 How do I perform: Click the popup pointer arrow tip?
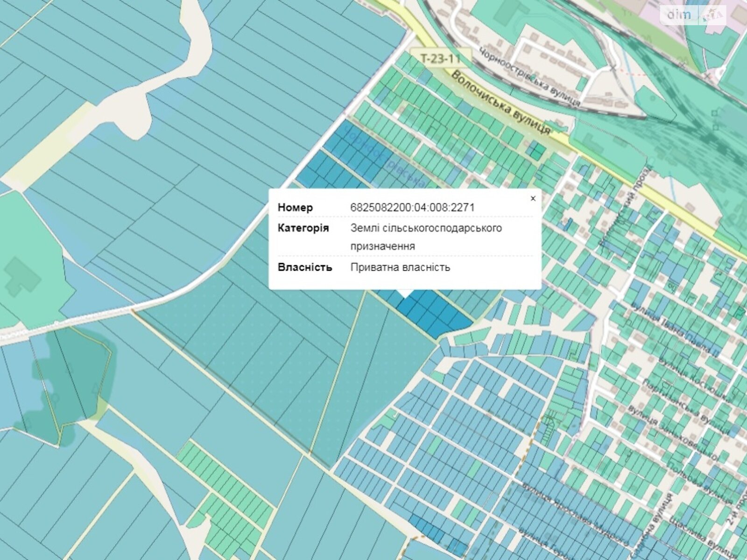click(405, 294)
